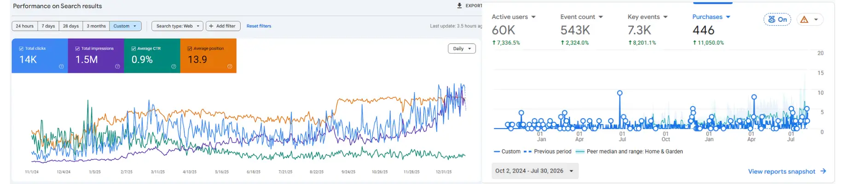Screen dimensions: 868x184
Task: Select the 7 days range tab
Action: pos(48,26)
